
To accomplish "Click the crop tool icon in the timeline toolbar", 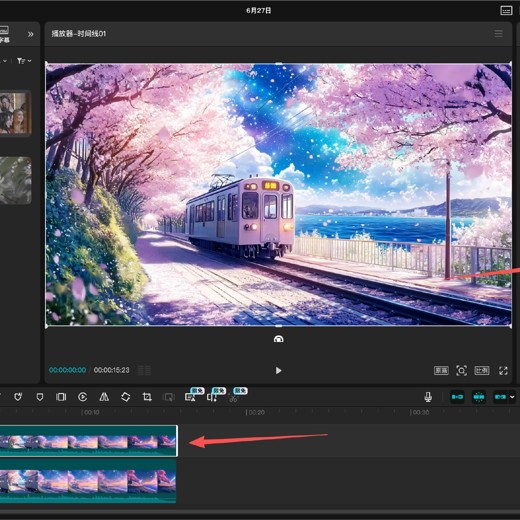I will (x=147, y=397).
